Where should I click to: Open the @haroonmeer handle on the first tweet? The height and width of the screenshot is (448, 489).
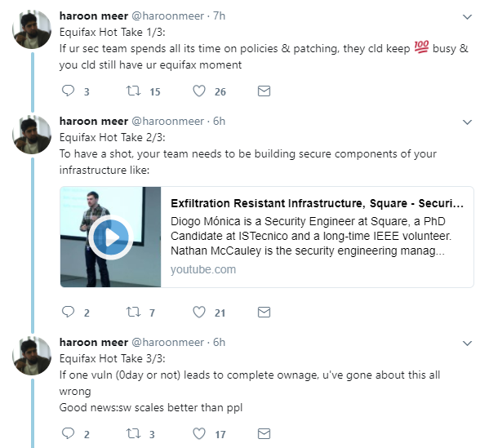pyautogui.click(x=168, y=16)
